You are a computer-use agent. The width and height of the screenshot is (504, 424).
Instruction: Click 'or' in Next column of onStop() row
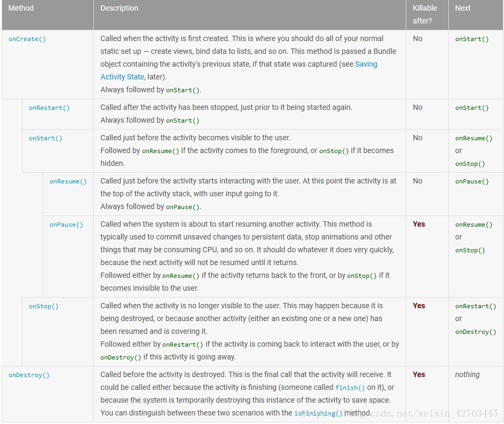[x=459, y=318]
